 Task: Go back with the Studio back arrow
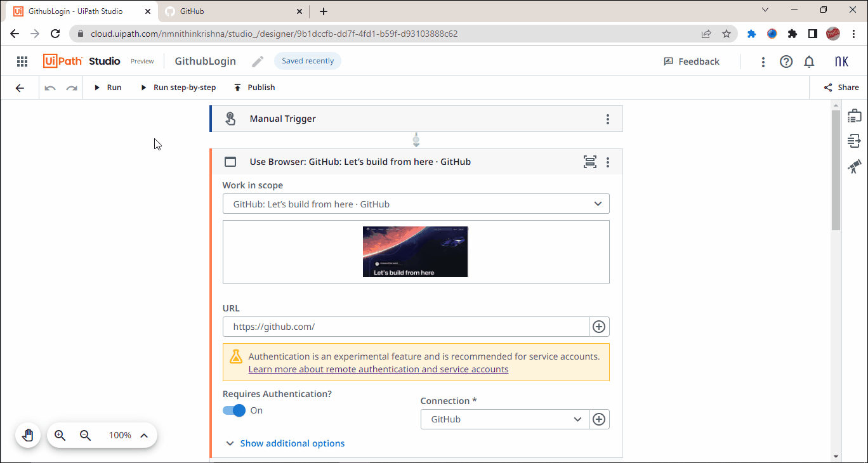[x=20, y=88]
